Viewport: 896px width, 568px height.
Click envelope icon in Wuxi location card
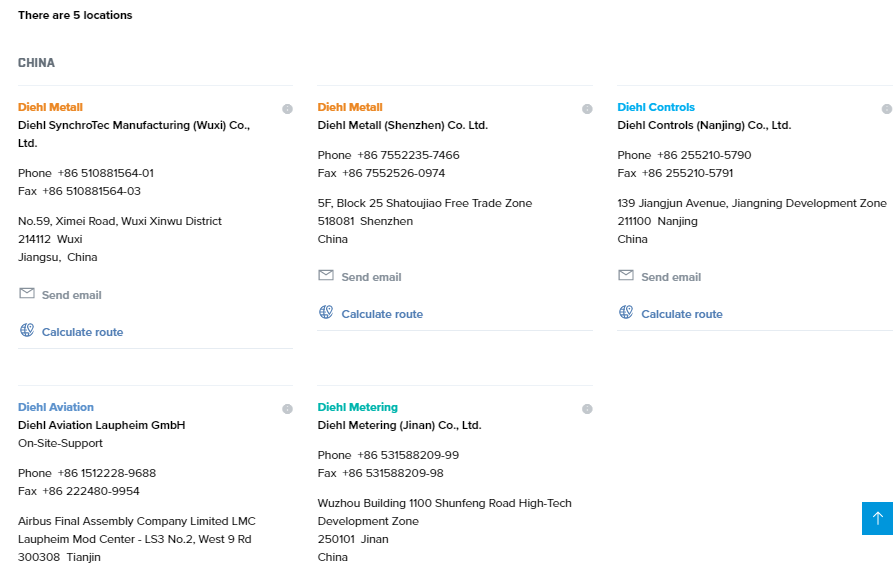pos(27,294)
